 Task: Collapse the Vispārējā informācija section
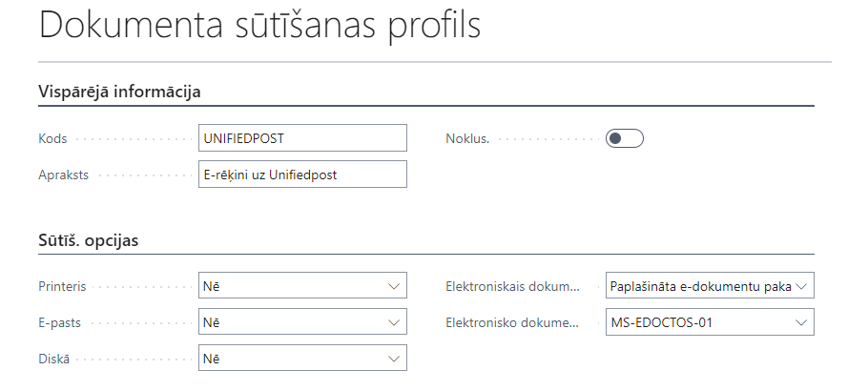point(118,91)
